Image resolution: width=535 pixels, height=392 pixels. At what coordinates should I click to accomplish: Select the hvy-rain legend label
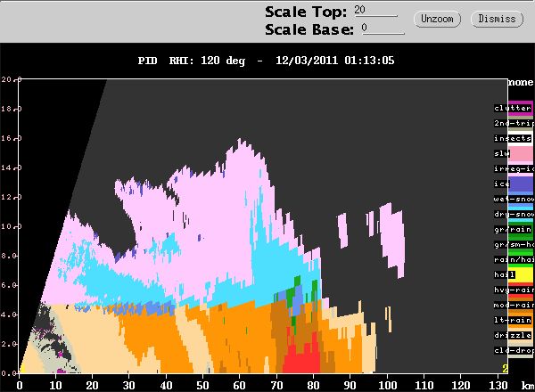[x=514, y=290]
